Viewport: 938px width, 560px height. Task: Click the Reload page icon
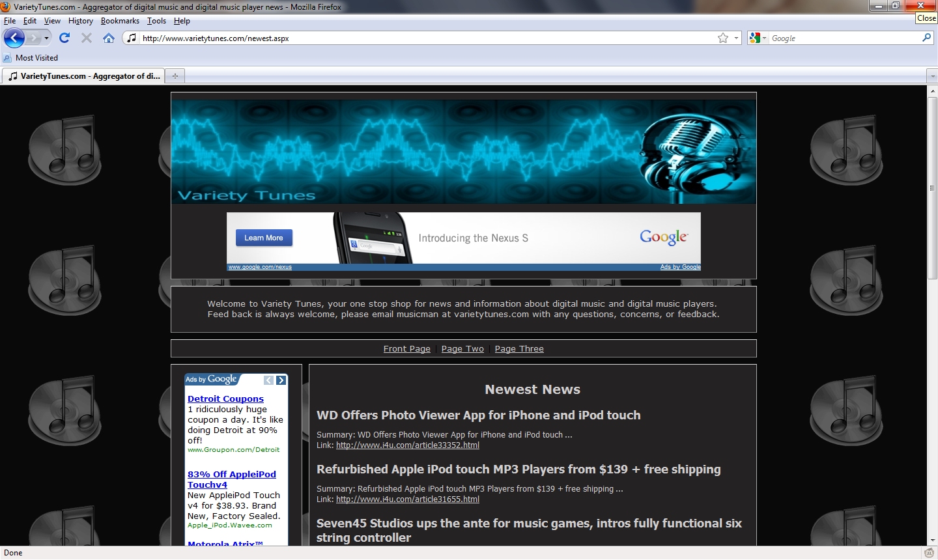[64, 38]
